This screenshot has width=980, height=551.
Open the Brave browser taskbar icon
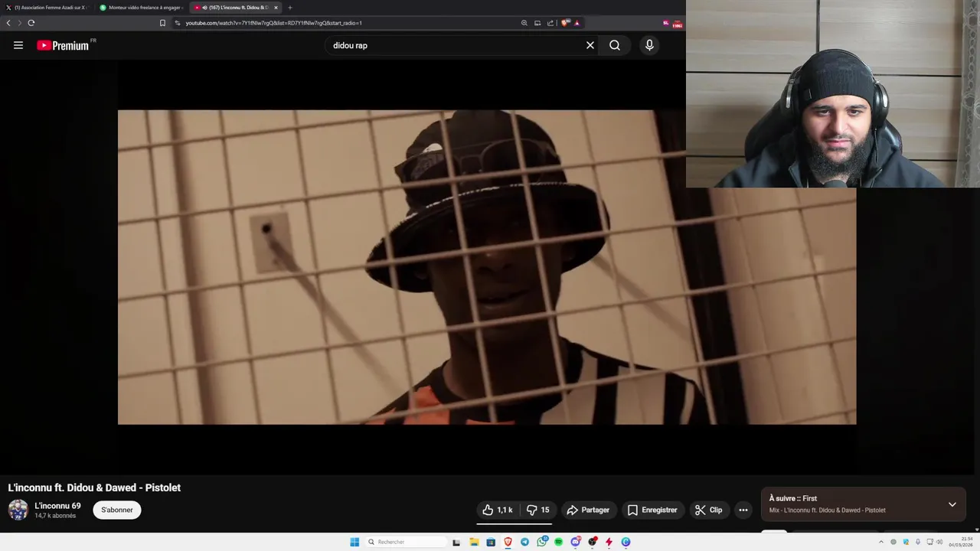coord(508,542)
